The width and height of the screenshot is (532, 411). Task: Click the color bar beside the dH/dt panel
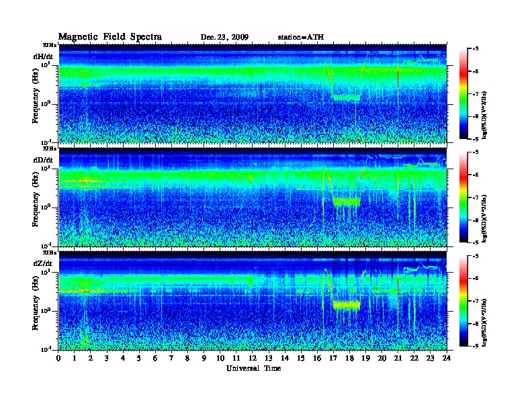tap(463, 94)
